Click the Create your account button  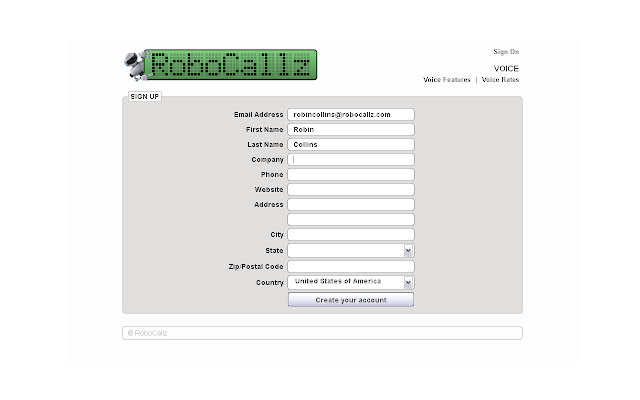point(351,300)
